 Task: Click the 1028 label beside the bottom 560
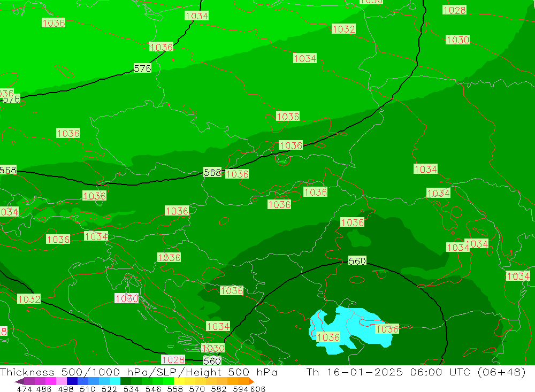(x=173, y=359)
